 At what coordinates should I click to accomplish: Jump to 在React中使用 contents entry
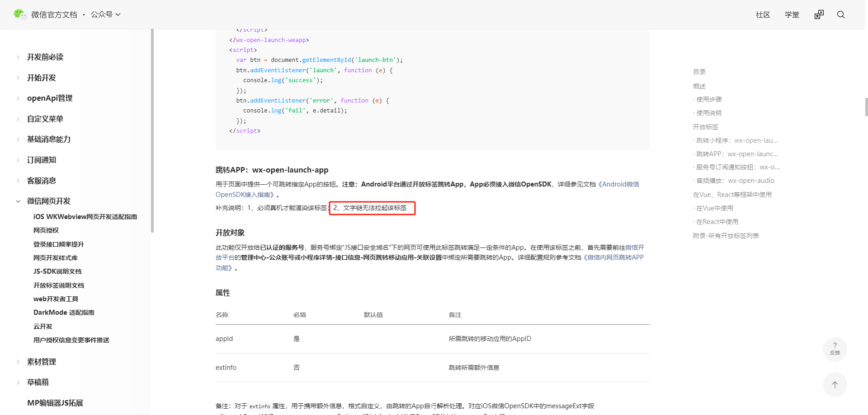(717, 222)
